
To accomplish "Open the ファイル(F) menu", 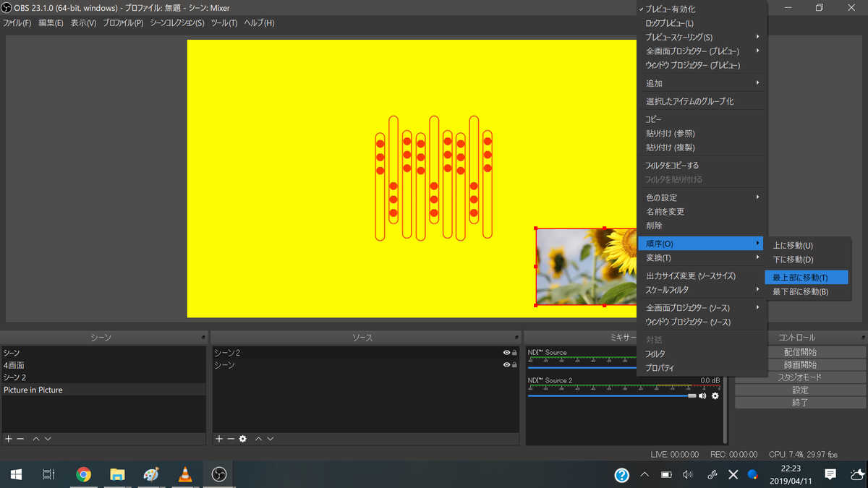I will click(x=17, y=23).
